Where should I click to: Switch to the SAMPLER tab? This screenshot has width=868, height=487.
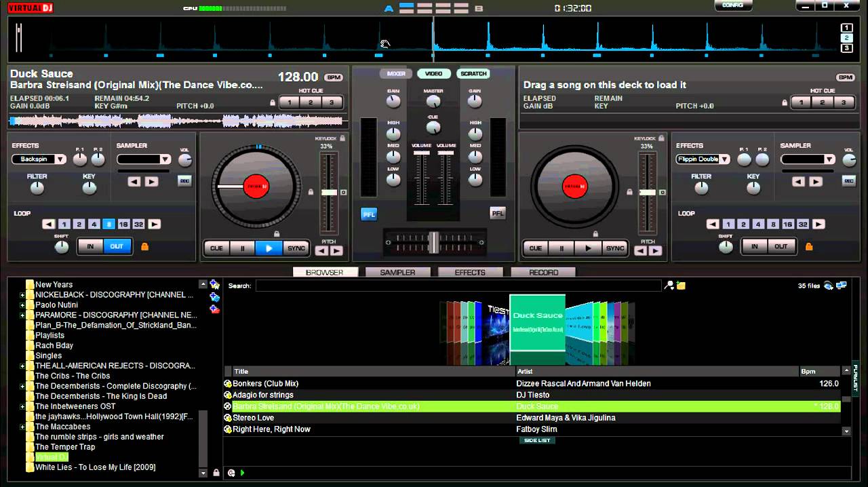click(397, 272)
